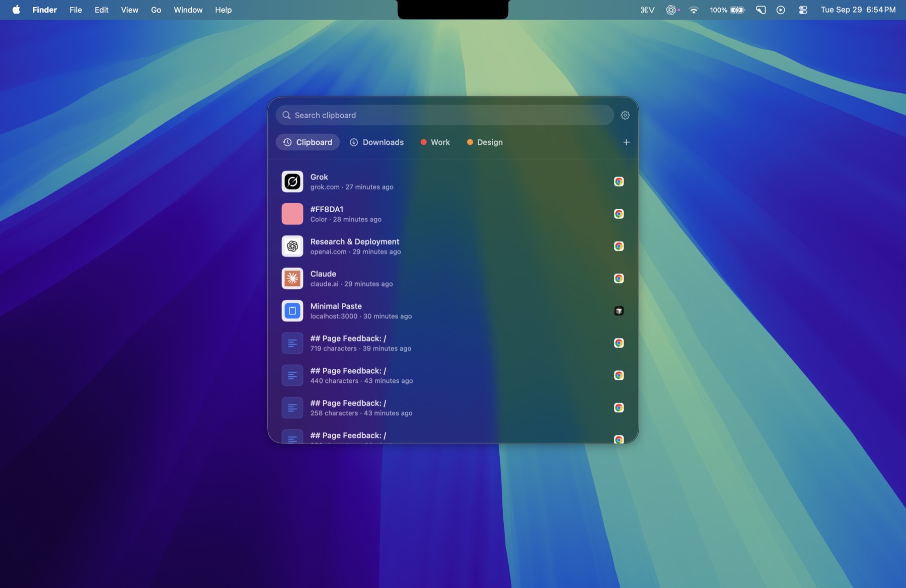This screenshot has width=906, height=588.
Task: Click the OpenAI logo icon for Research & Deployment
Action: click(292, 246)
